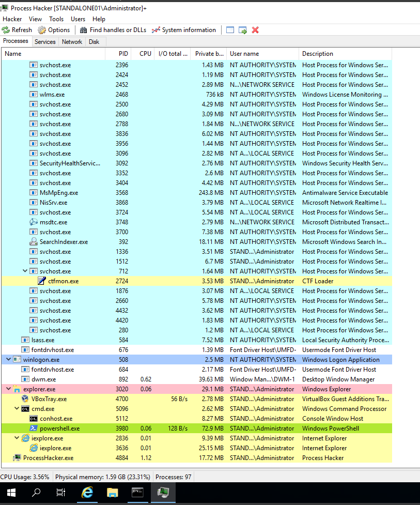Open Internet Explorer from the taskbar
Viewport: 420px width, 505px height.
point(87,492)
